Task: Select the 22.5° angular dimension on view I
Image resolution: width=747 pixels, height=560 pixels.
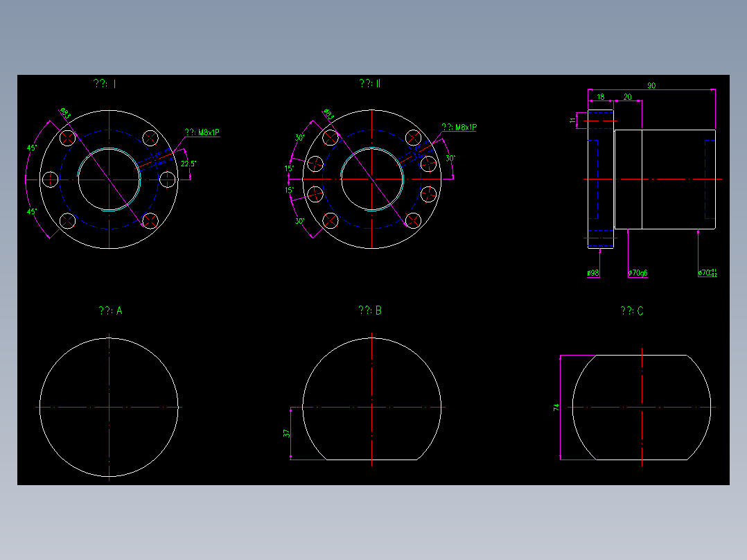Action: (187, 164)
